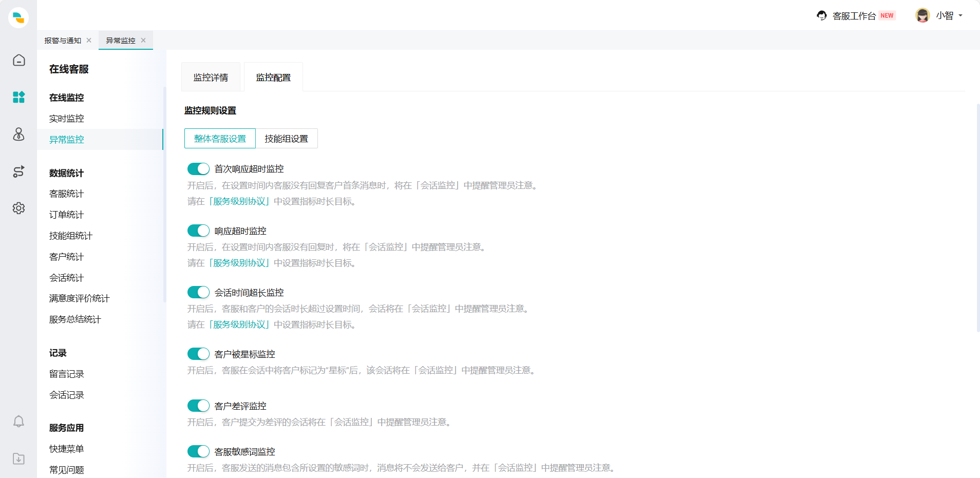The image size is (980, 478).
Task: Click the workflow route icon in sidebar
Action: (18, 171)
